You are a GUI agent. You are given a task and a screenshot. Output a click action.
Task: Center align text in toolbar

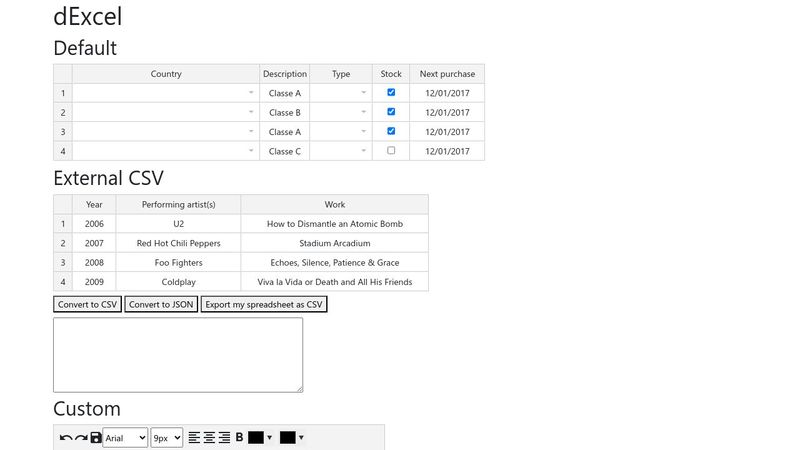point(209,438)
